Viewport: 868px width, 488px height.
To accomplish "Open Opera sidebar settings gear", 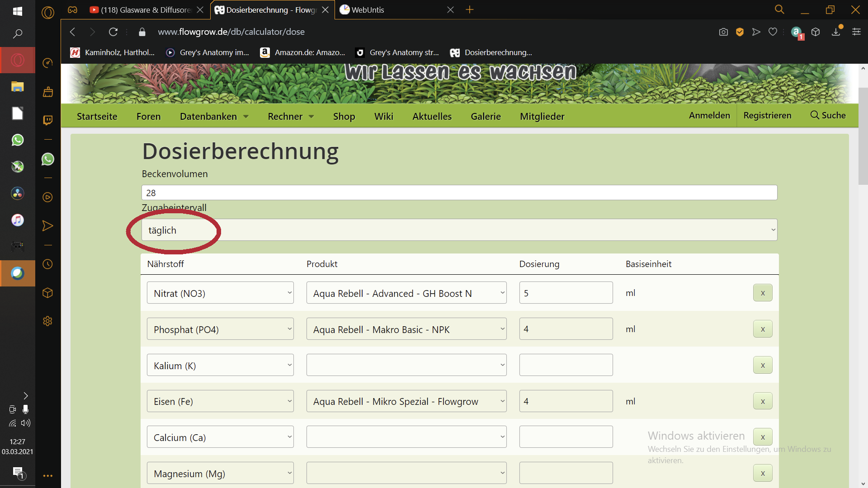I will click(x=47, y=321).
